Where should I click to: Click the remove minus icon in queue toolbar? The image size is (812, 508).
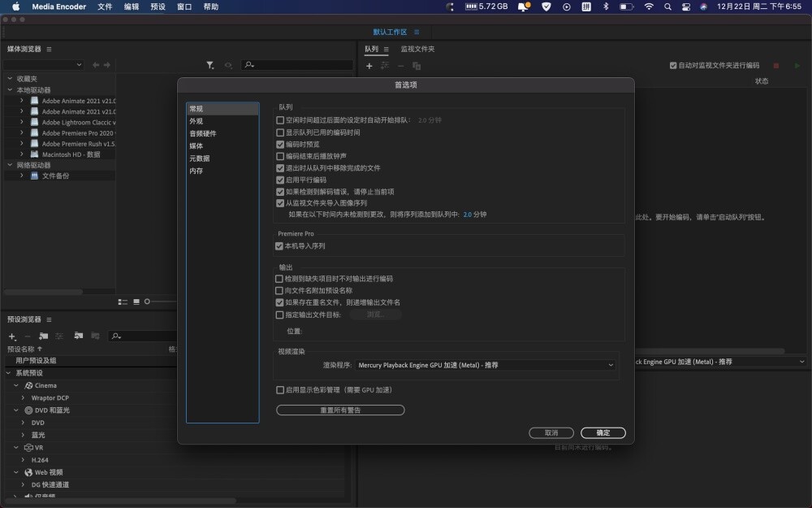[401, 66]
